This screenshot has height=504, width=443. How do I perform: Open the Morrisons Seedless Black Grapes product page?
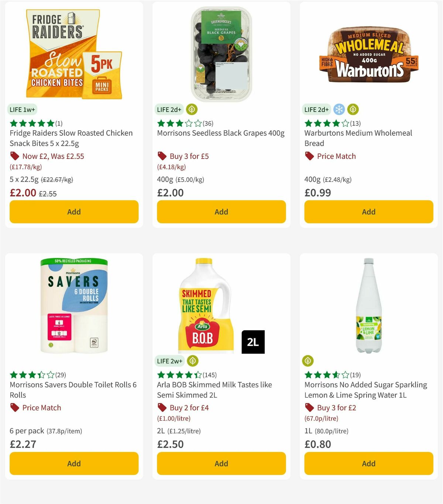pyautogui.click(x=221, y=133)
